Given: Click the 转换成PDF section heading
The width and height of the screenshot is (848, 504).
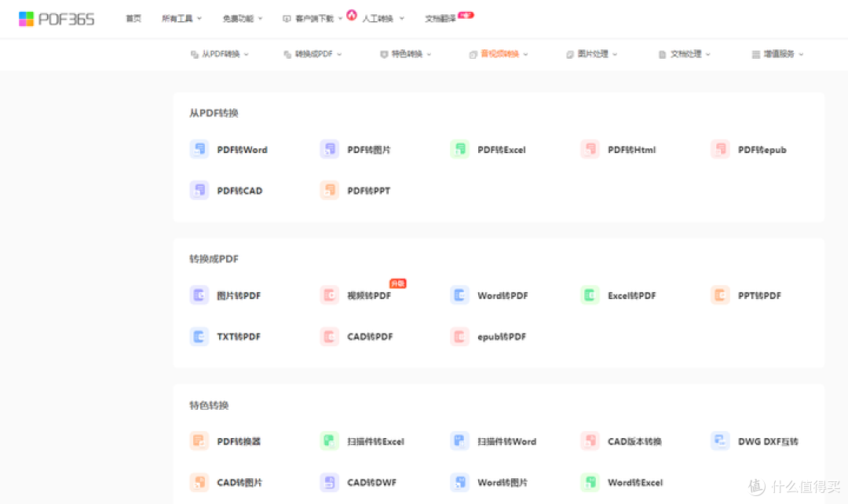Looking at the screenshot, I should [214, 259].
